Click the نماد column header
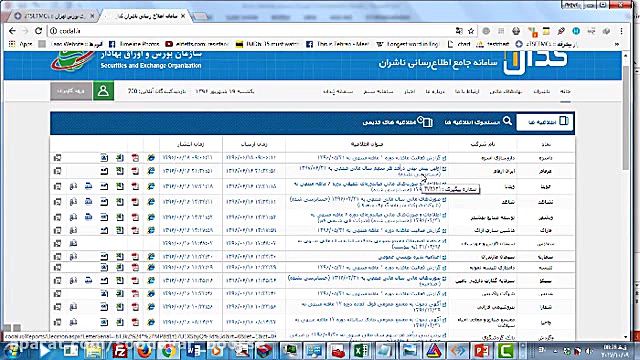Image resolution: width=640 pixels, height=360 pixels. (x=546, y=144)
